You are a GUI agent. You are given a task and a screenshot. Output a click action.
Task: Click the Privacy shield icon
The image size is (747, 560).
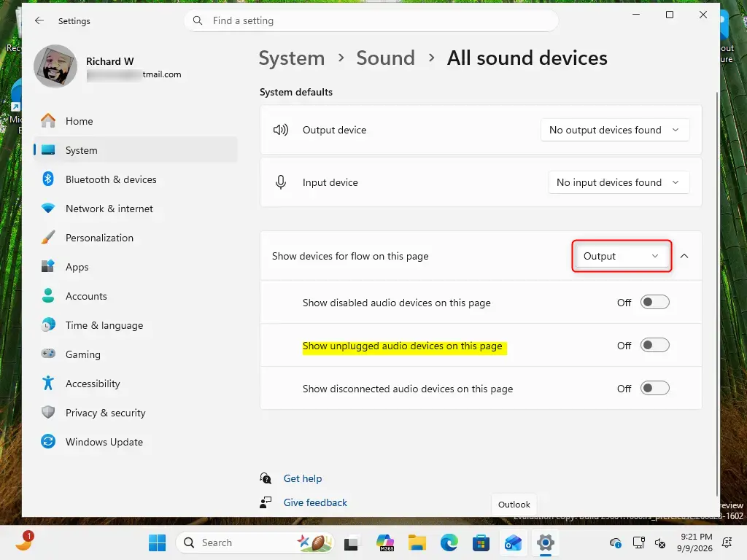48,412
